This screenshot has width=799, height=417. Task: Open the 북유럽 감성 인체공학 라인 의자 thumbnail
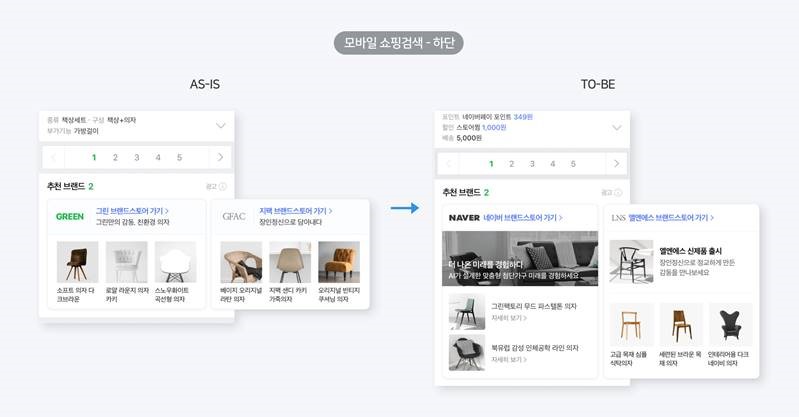[x=467, y=353]
